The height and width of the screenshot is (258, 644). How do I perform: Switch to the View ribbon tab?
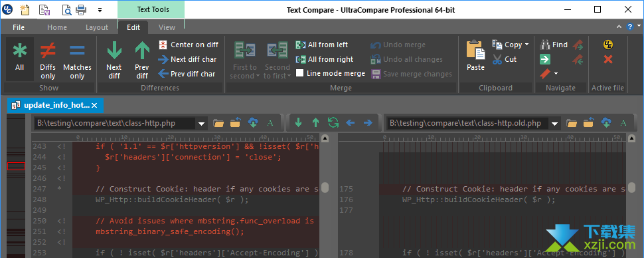click(167, 27)
